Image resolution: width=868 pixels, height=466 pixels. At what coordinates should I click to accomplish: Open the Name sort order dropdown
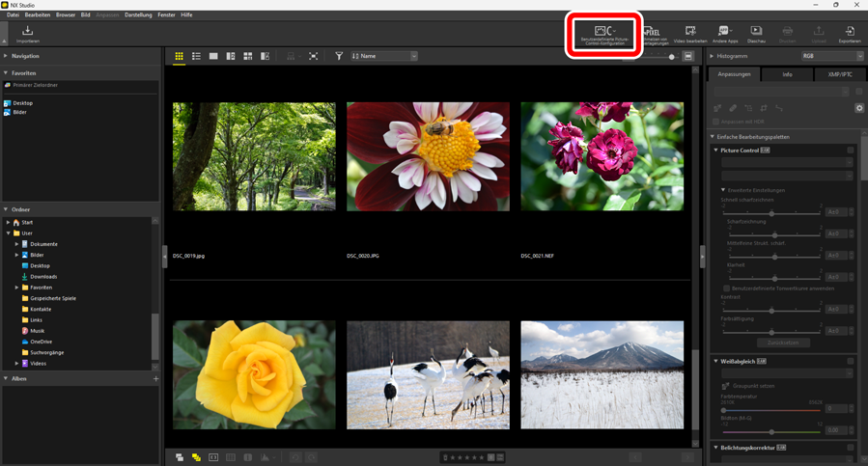coord(384,57)
